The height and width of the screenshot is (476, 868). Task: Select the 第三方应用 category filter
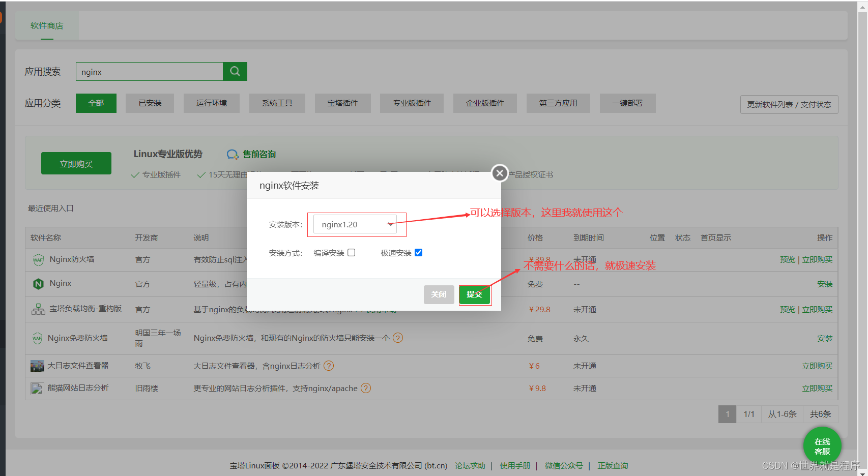point(558,103)
